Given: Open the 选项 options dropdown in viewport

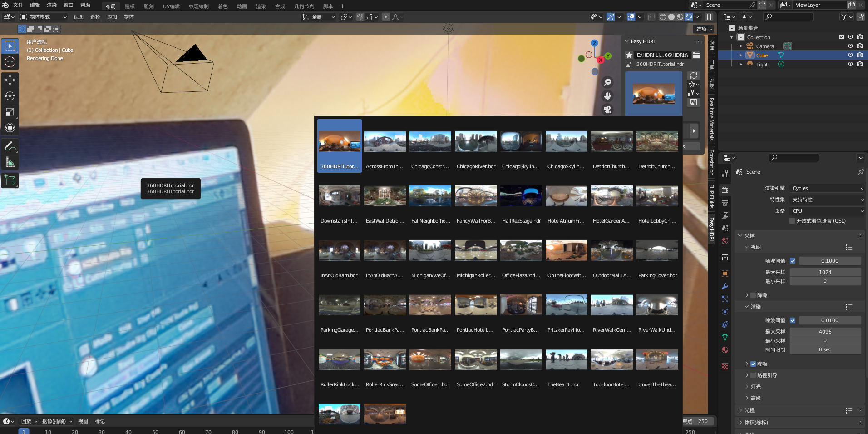Looking at the screenshot, I should coord(704,29).
